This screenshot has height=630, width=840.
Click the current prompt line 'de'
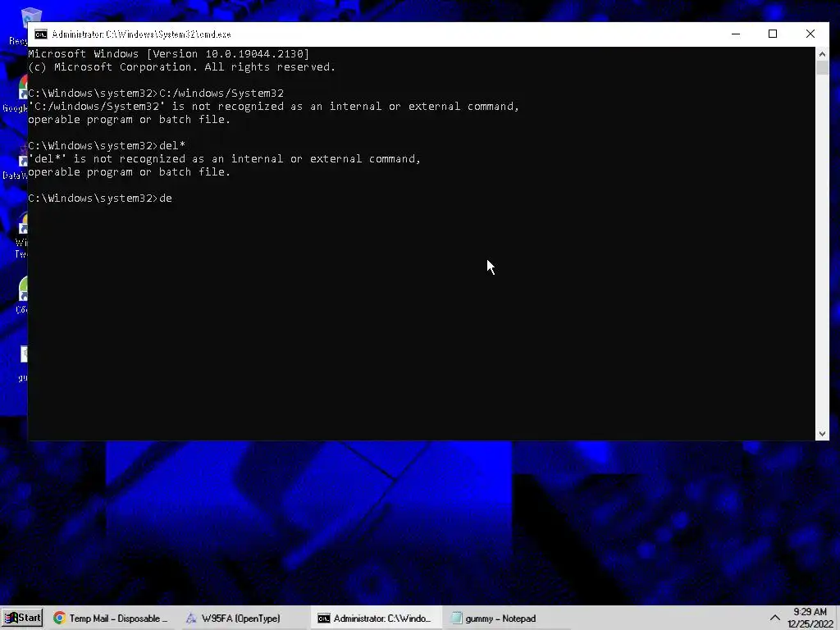pos(100,199)
